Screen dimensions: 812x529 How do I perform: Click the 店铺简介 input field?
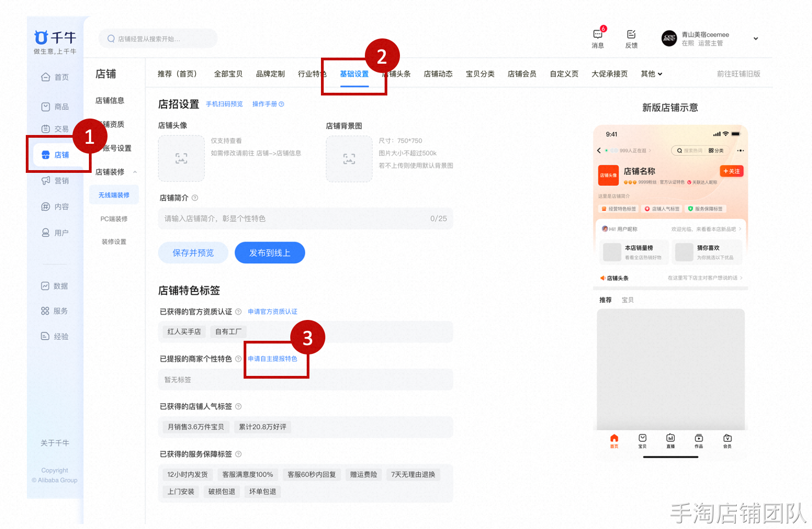pos(306,219)
